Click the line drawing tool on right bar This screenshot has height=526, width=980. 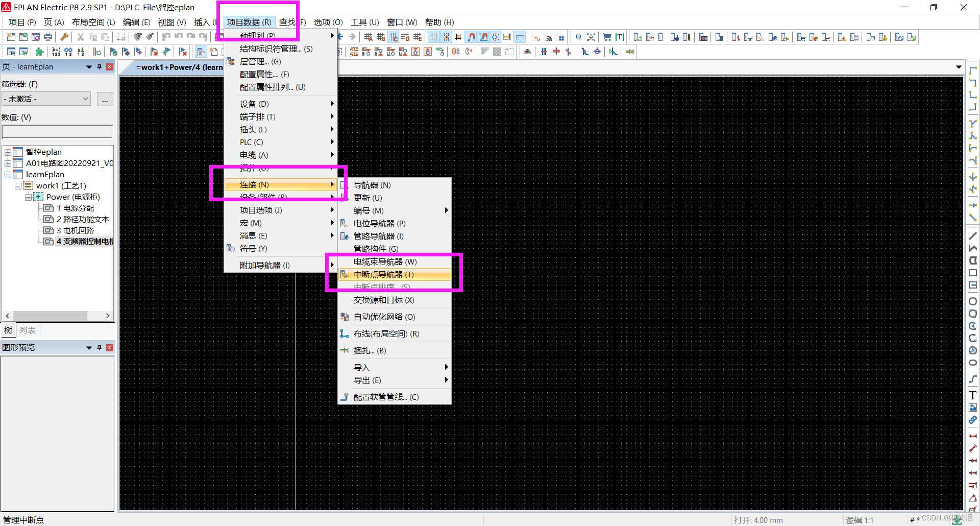973,236
